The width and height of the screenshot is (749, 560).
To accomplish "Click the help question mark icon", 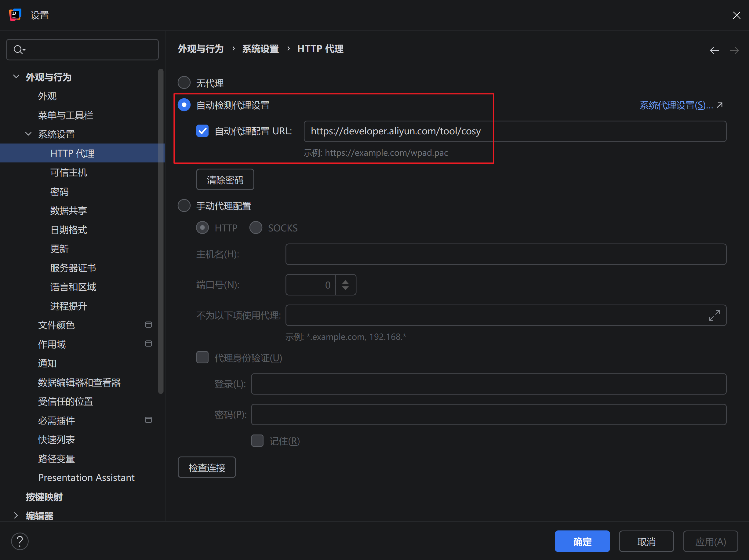I will click(x=20, y=541).
